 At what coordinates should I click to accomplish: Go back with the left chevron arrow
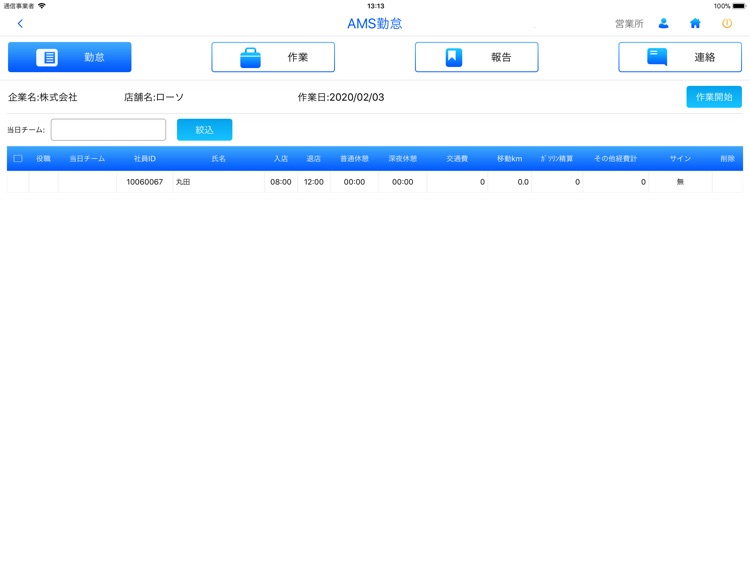click(20, 23)
